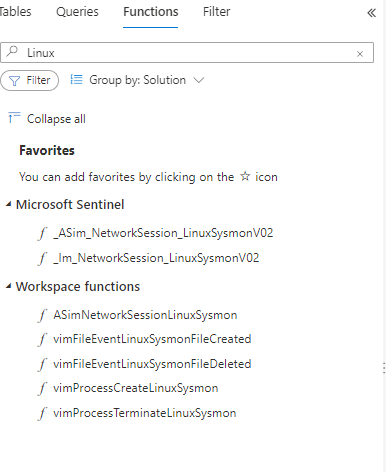The height and width of the screenshot is (472, 386).
Task: Click the Group by list icon
Action: (x=76, y=80)
